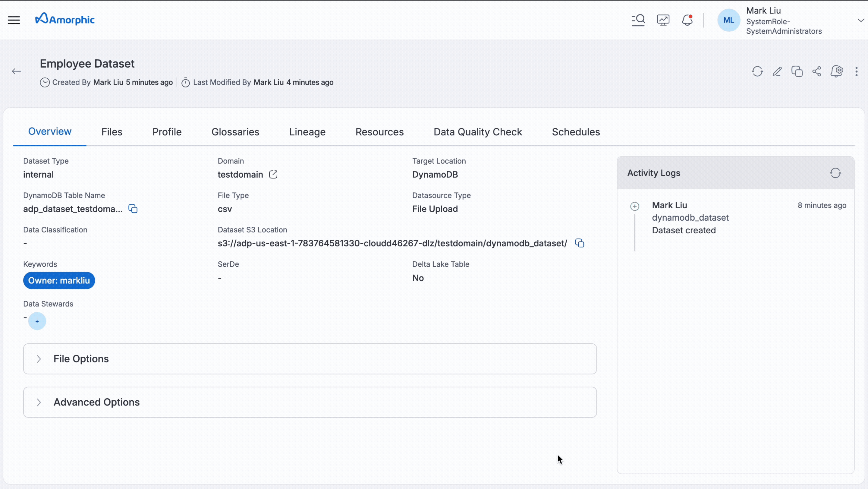Open the Lineage tab

[307, 132]
